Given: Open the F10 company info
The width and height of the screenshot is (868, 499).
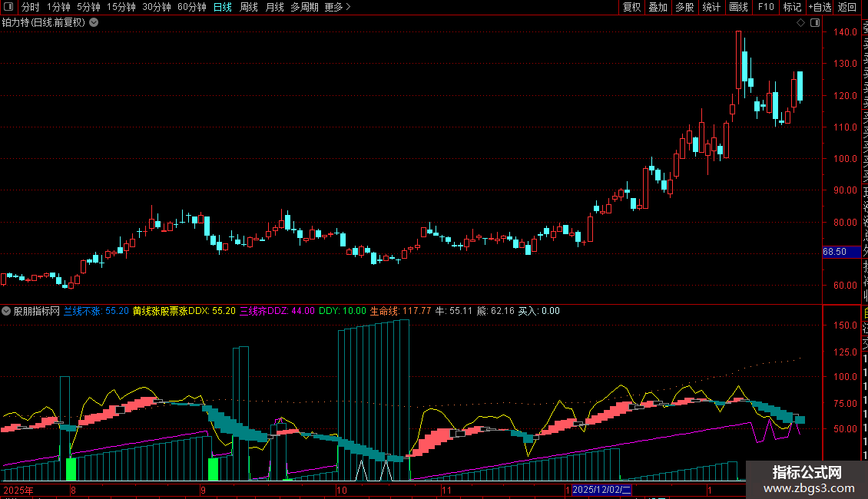Looking at the screenshot, I should tap(766, 7).
